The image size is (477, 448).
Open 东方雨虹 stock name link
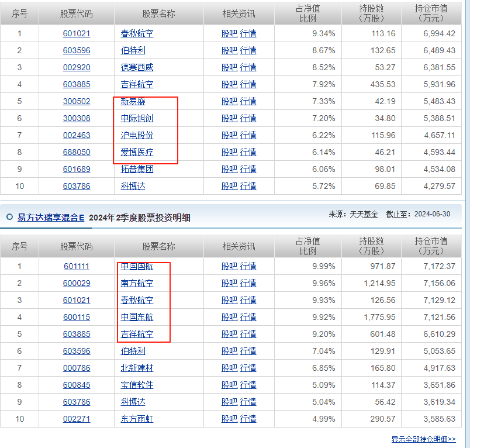click(137, 419)
